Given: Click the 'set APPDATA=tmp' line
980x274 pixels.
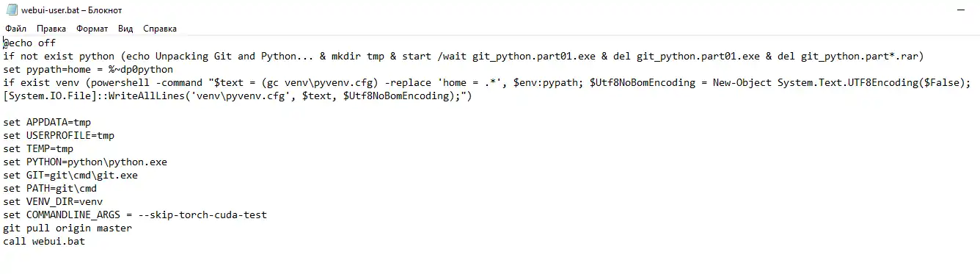Looking at the screenshot, I should (47, 123).
